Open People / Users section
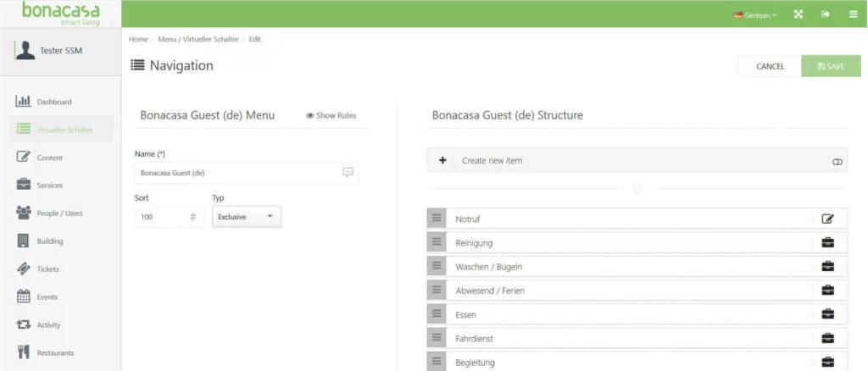 point(59,213)
